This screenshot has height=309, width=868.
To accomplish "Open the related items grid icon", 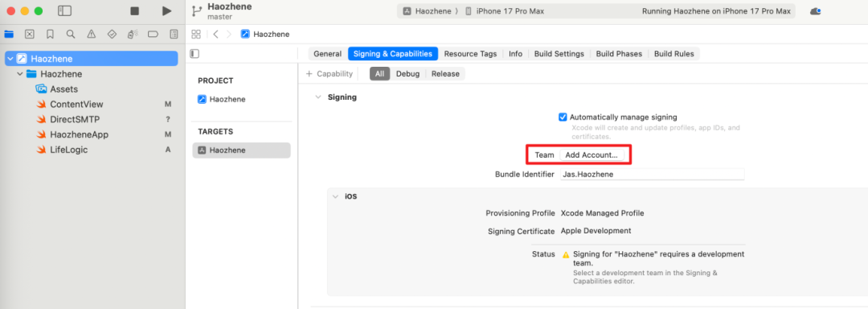I will (196, 35).
